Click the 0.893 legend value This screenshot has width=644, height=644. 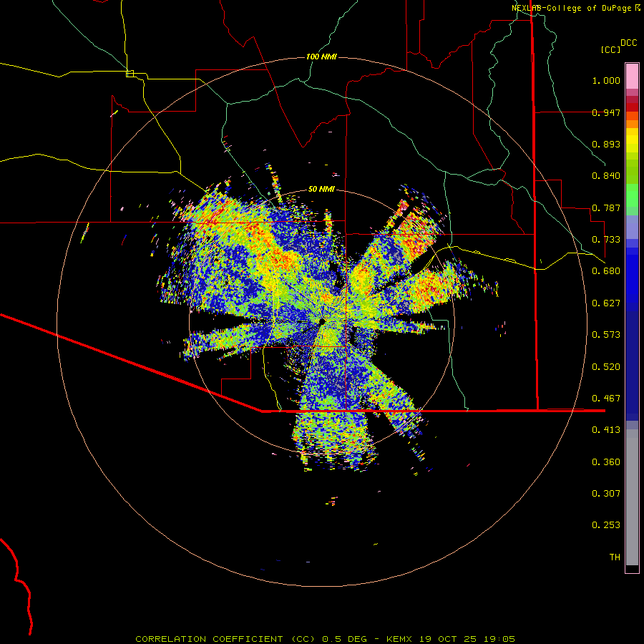pyautogui.click(x=606, y=144)
